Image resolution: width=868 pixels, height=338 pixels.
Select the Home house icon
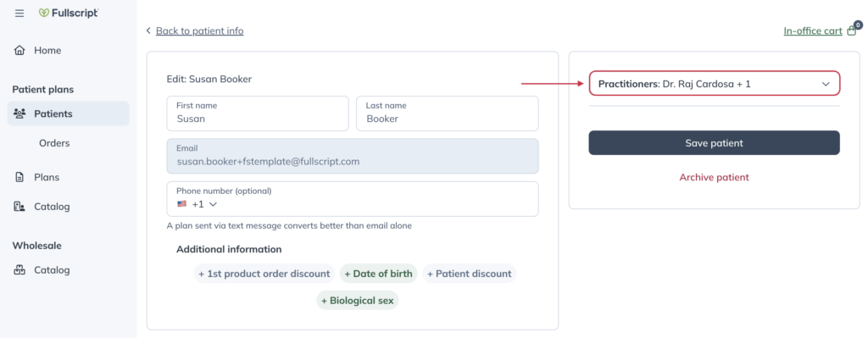coord(19,50)
